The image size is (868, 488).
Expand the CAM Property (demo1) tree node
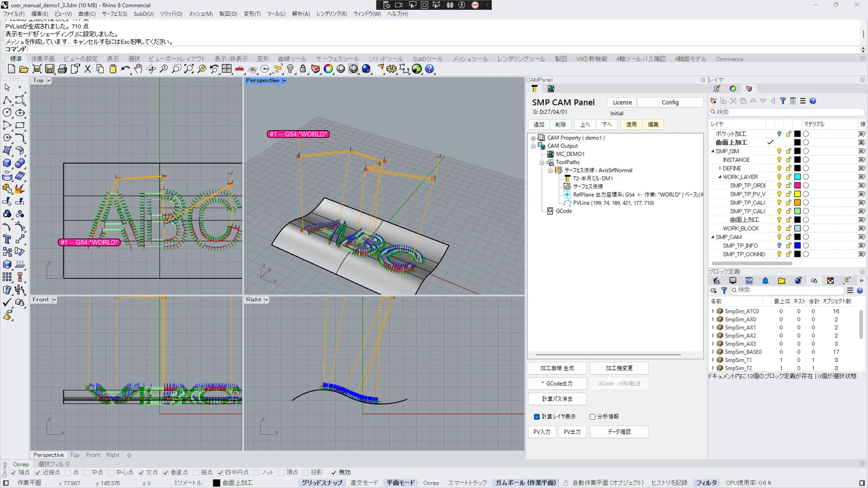[533, 138]
